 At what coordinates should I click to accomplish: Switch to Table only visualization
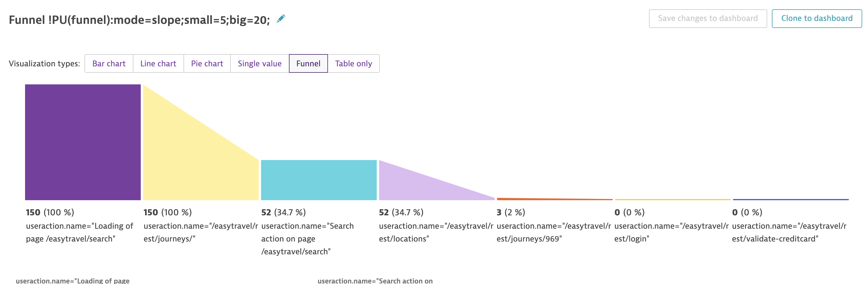click(x=354, y=63)
